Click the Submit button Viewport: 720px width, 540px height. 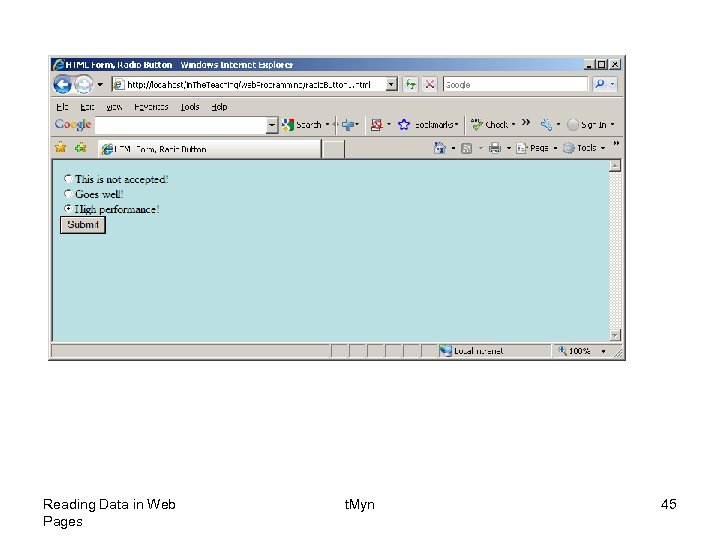click(83, 225)
